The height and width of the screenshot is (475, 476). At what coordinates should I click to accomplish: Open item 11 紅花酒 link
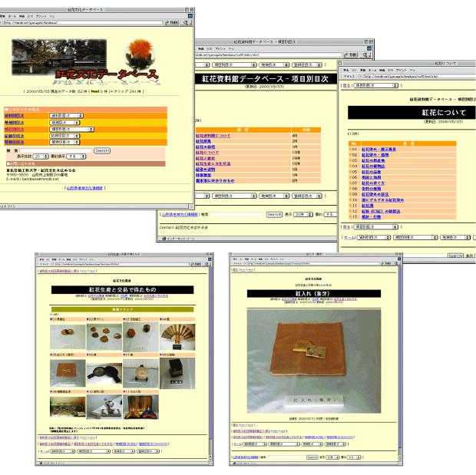(367, 206)
